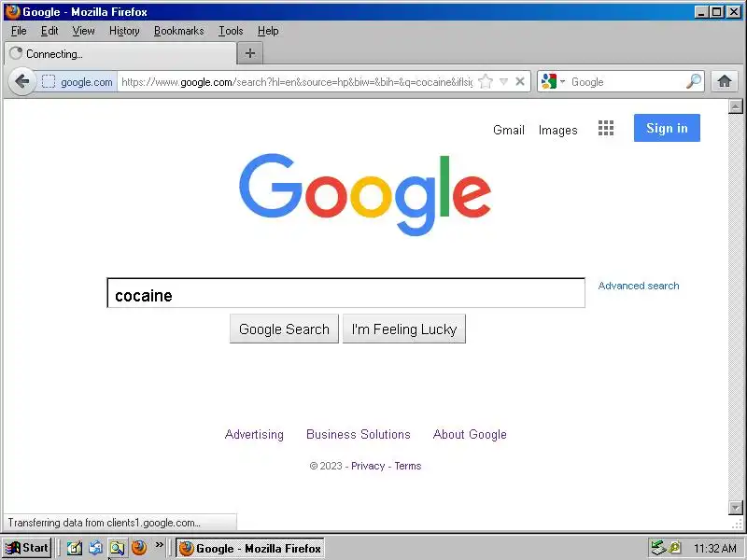
Task: Click the site identity icon beside google.com
Action: [49, 82]
